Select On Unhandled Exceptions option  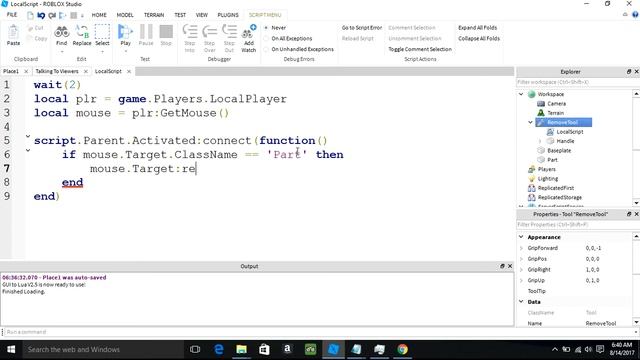(x=298, y=49)
